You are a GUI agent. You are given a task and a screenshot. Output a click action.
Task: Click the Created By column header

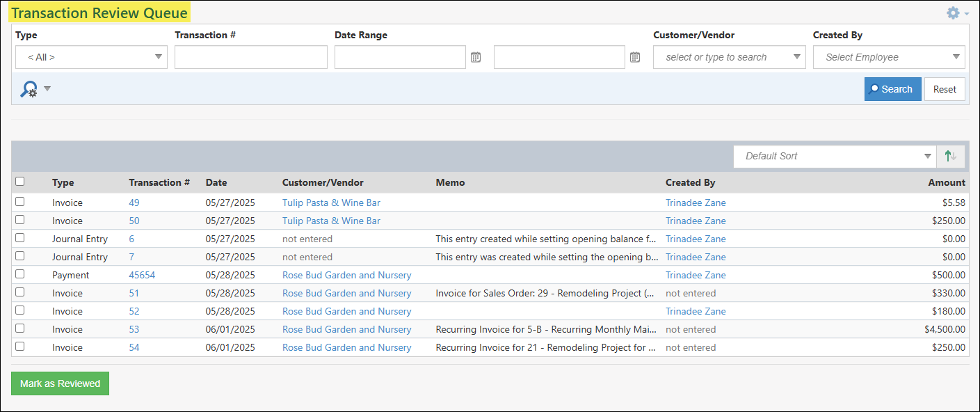tap(690, 182)
